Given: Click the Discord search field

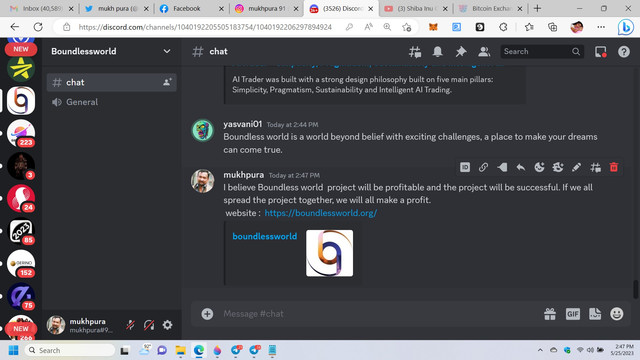Looking at the screenshot, I should tap(542, 51).
